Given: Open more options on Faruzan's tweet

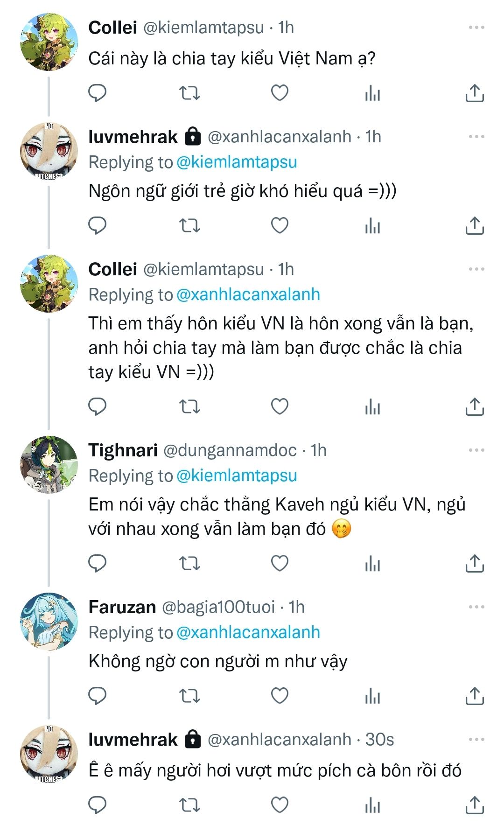Looking at the screenshot, I should 476,607.
